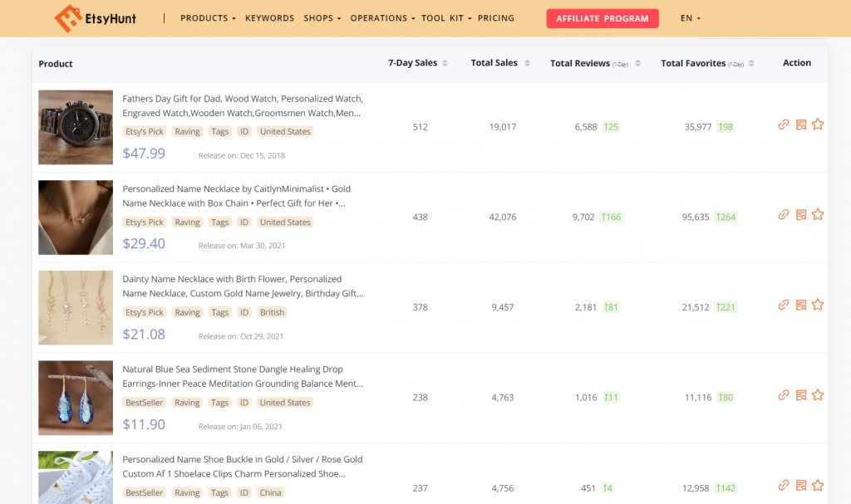Star the Birth Flower necklace row

click(818, 305)
